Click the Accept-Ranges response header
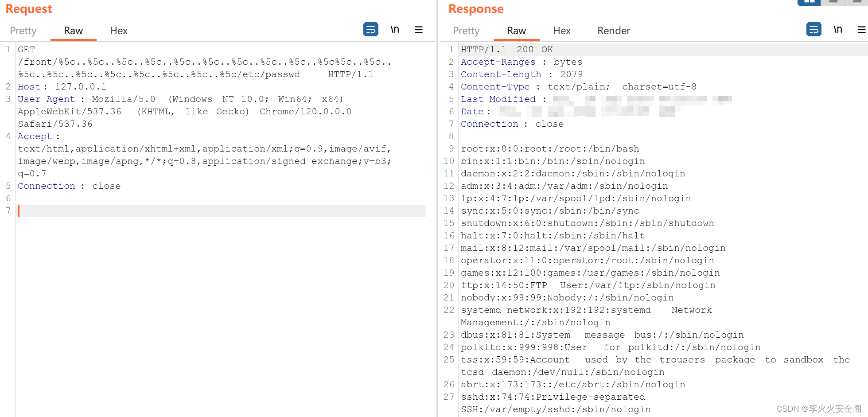868x417 pixels. (x=498, y=62)
